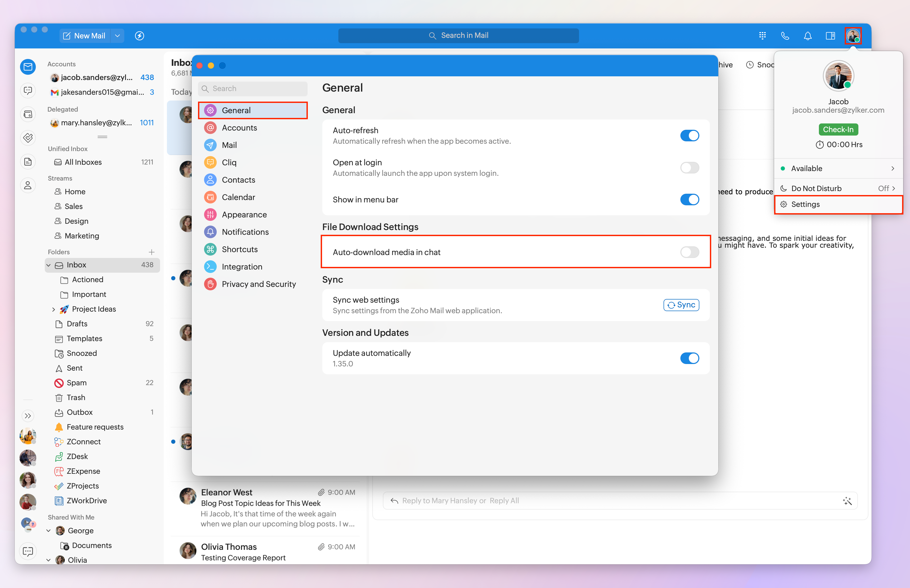Enable the Open at login toggle
The height and width of the screenshot is (588, 910).
point(689,168)
